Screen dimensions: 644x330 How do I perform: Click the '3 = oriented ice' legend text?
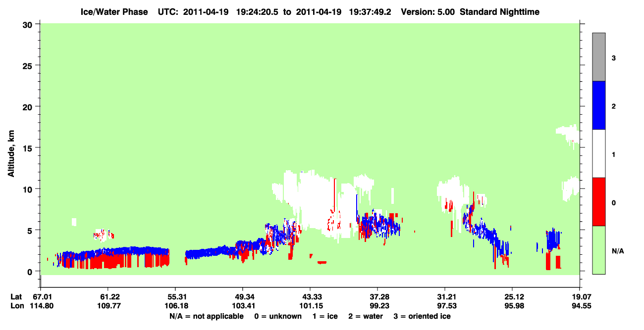tap(422, 316)
